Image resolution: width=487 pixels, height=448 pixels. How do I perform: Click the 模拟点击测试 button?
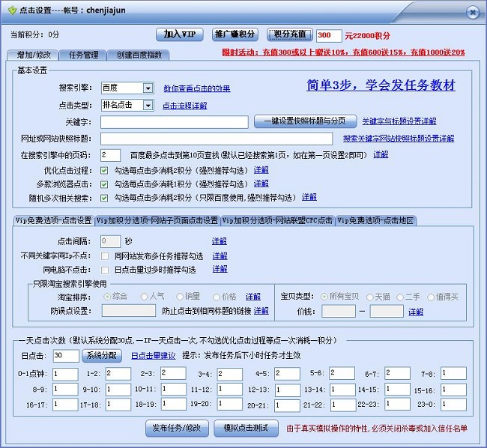[x=246, y=428]
